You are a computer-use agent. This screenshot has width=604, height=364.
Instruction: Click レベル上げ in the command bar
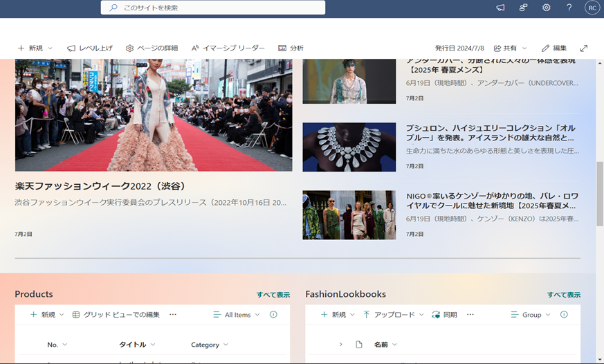[x=90, y=48]
